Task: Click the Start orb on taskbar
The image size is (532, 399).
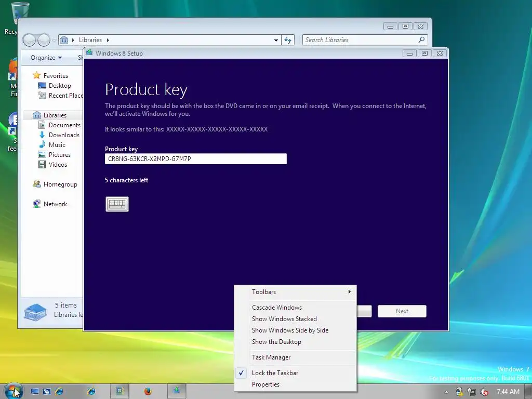Action: point(13,391)
